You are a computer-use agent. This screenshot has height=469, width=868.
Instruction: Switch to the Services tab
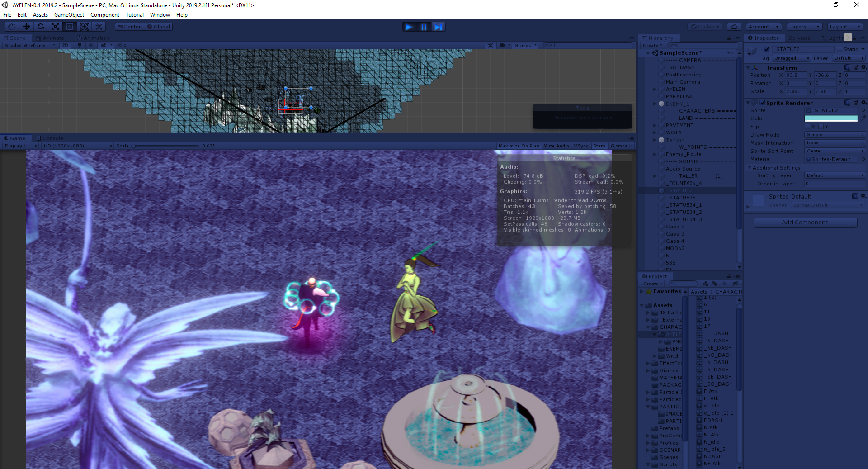[799, 38]
